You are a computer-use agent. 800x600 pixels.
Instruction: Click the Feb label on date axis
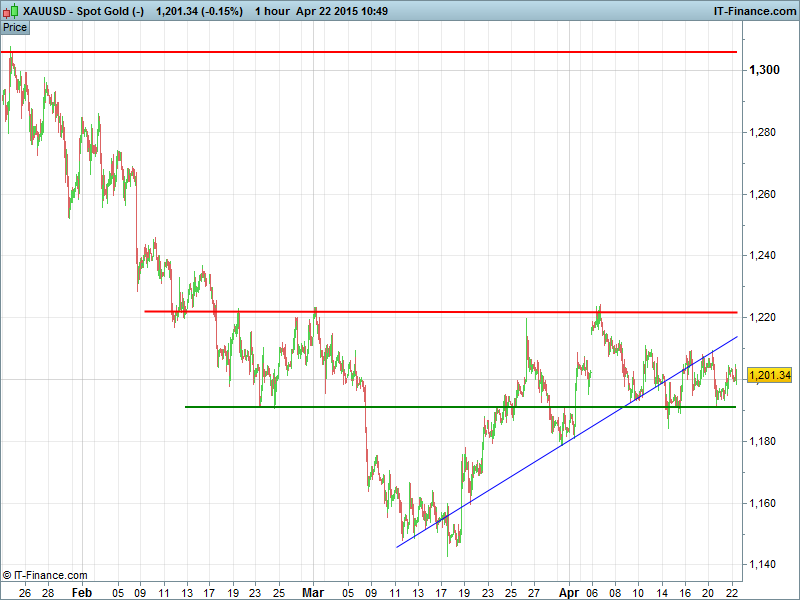pyautogui.click(x=83, y=591)
